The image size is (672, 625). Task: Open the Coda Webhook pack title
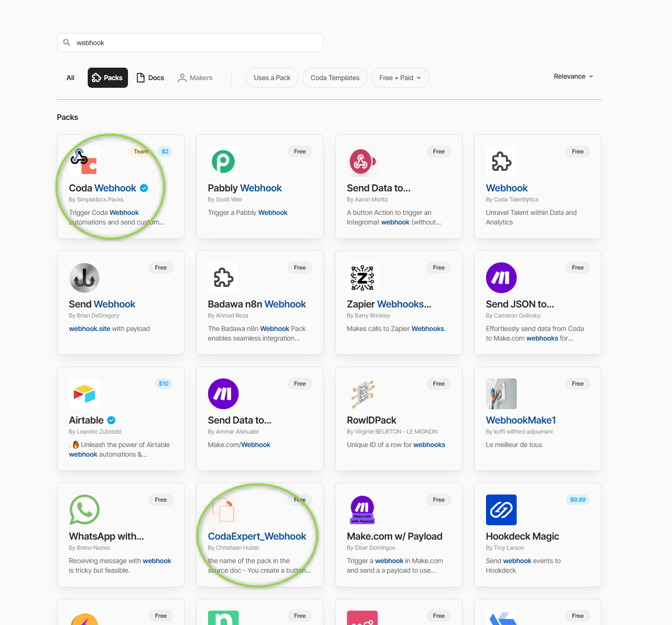103,188
